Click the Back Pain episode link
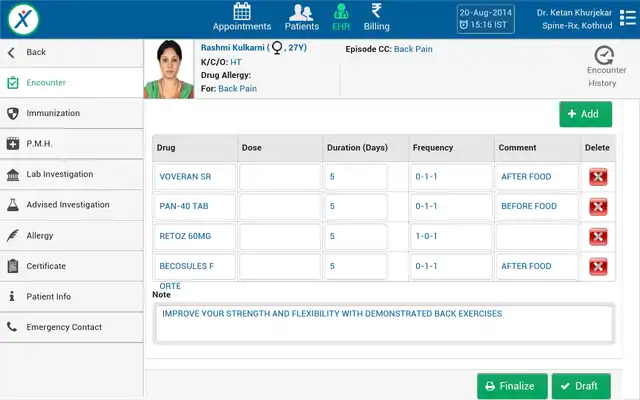Image resolution: width=640 pixels, height=400 pixels. click(413, 48)
